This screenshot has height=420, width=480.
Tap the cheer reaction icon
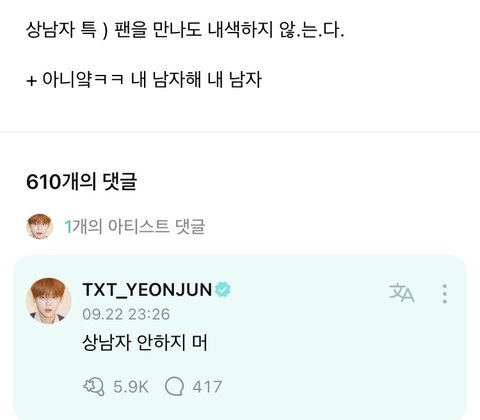(93, 387)
